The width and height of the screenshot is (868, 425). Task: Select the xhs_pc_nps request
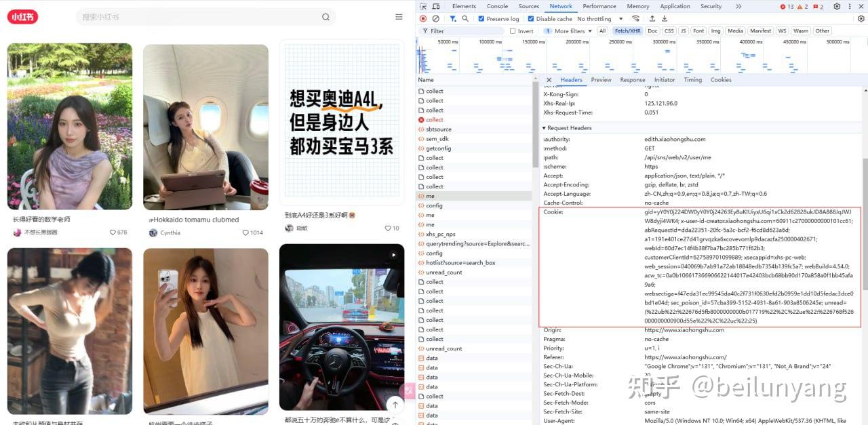pos(475,234)
